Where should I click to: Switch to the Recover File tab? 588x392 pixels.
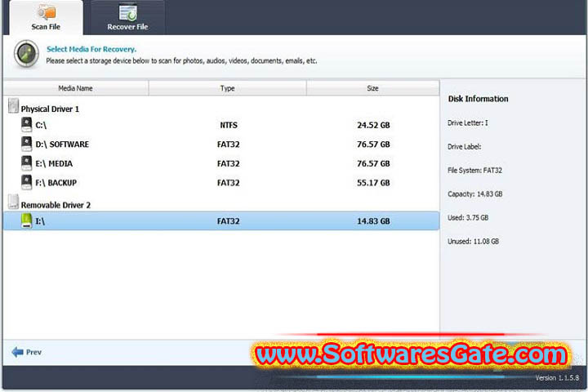[x=127, y=18]
